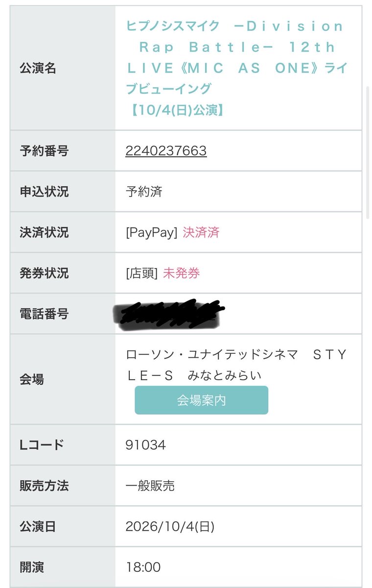This screenshot has height=588, width=372.
Task: Click the 公演名 row header cell
Action: [x=63, y=68]
